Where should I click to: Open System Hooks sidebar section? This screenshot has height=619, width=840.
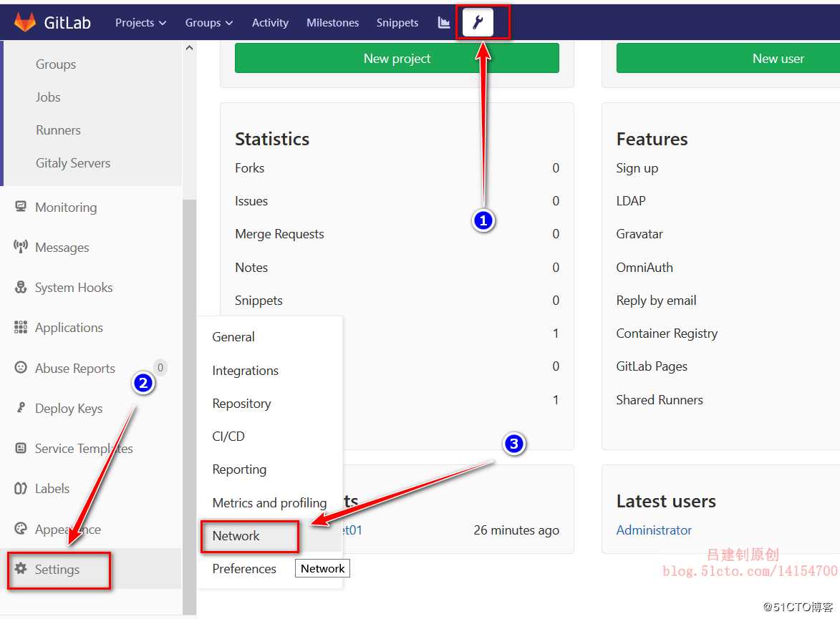point(74,288)
